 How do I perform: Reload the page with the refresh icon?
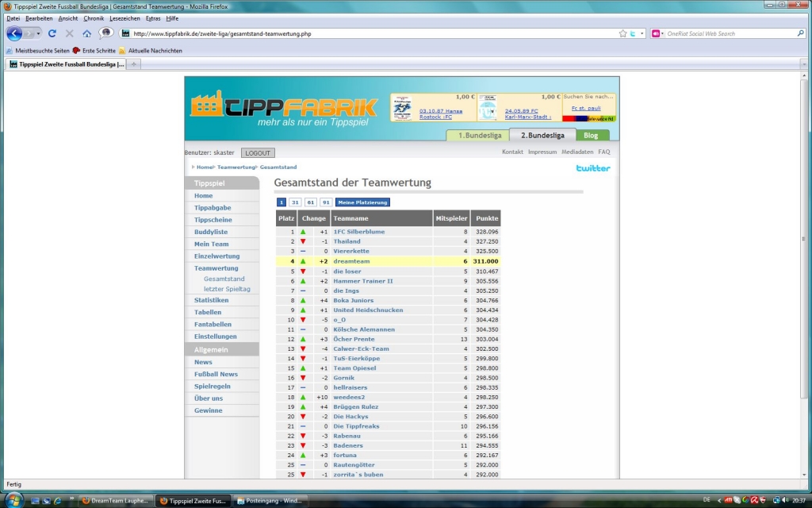pyautogui.click(x=52, y=33)
